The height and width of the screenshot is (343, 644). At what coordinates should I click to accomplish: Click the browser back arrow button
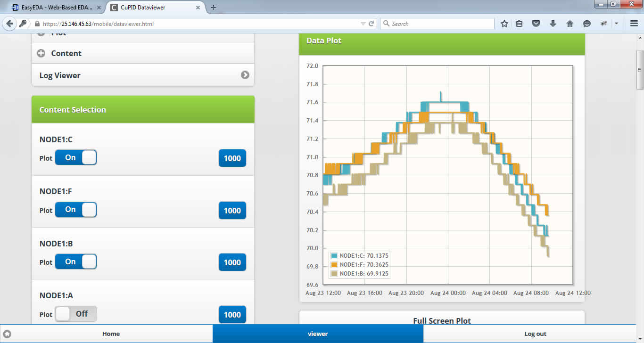[9, 24]
